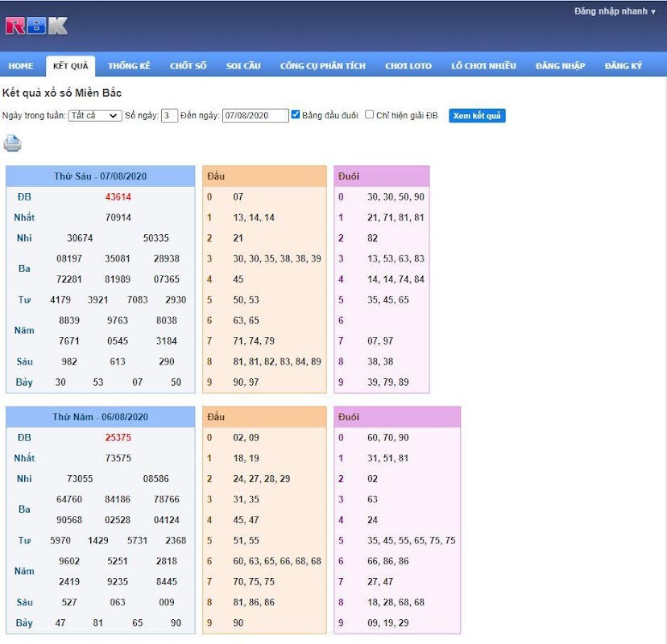This screenshot has width=667, height=644.
Task: Open the HOME tab
Action: point(21,66)
